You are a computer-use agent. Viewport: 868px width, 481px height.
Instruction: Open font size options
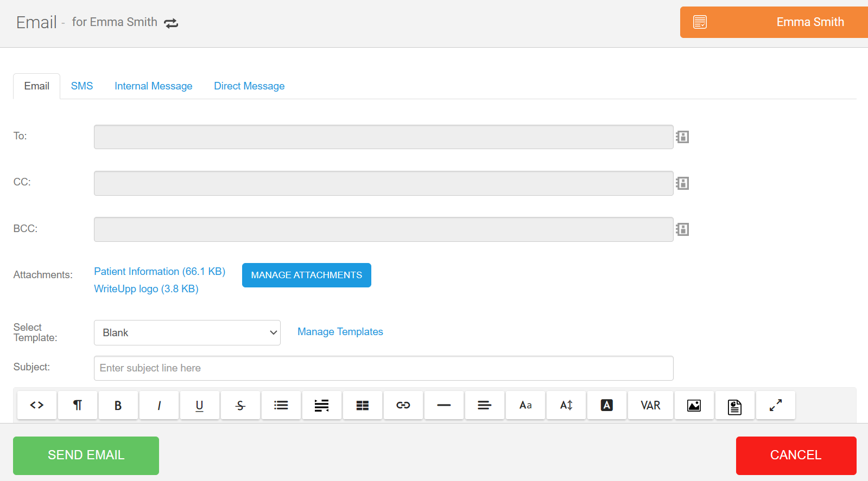566,405
